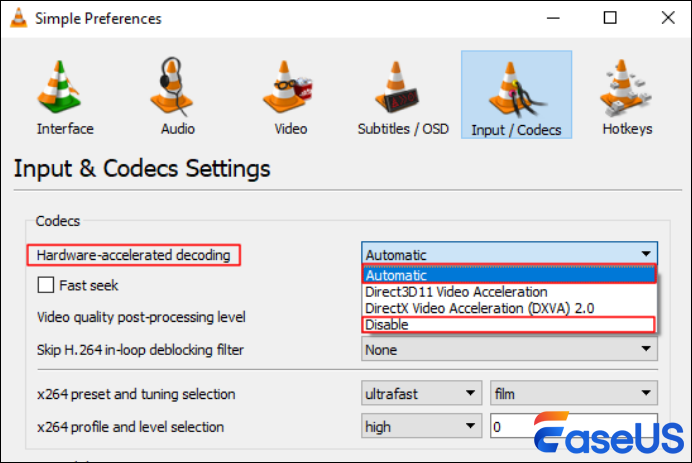The width and height of the screenshot is (692, 463).
Task: Select Disable in the decoding list
Action: point(508,325)
